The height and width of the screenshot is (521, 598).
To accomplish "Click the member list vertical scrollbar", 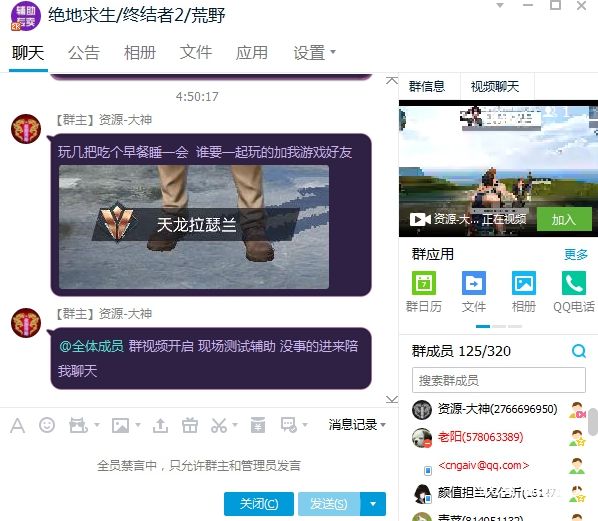I will (x=593, y=421).
